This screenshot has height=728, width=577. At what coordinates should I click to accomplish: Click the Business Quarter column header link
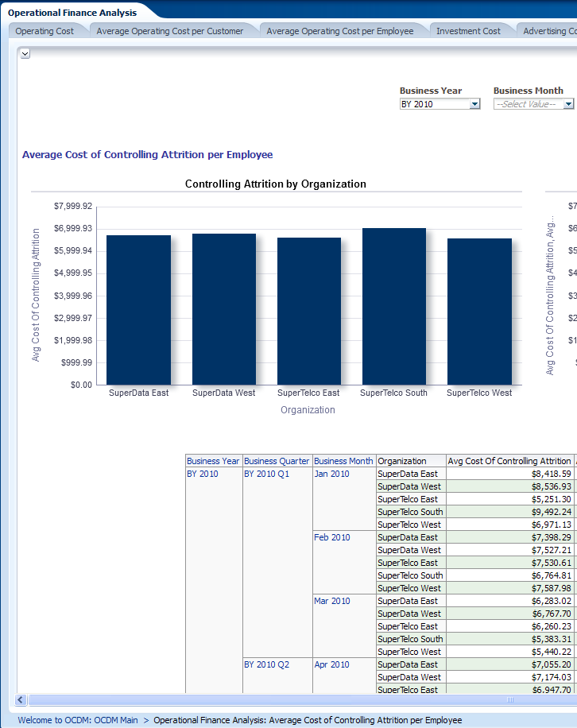277,461
